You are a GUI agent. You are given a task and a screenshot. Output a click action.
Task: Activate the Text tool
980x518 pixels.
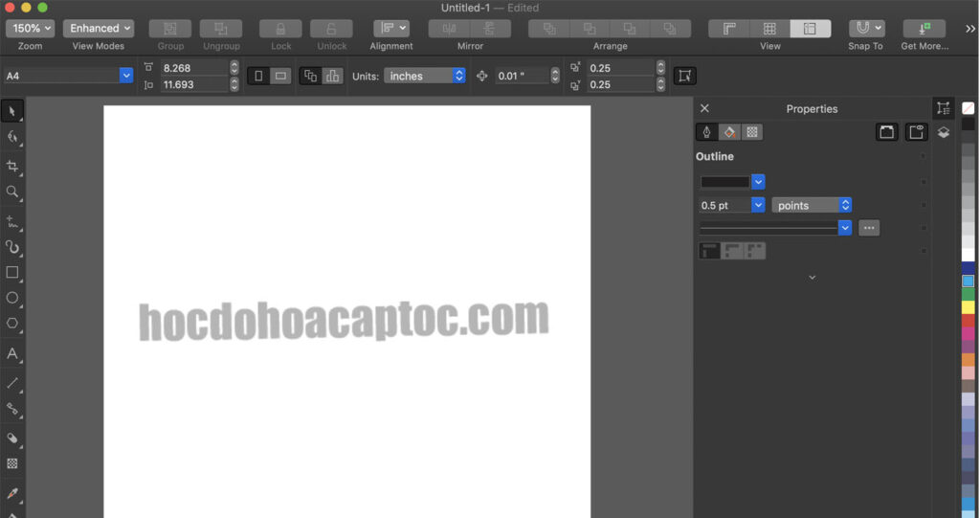point(12,353)
